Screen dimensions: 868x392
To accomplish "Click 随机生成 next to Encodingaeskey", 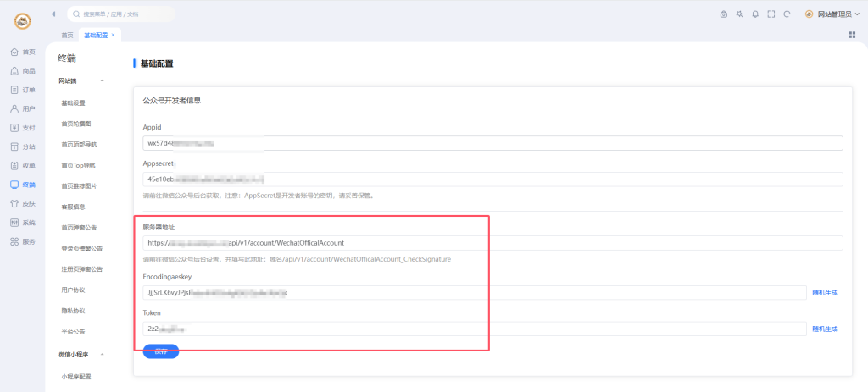I will point(824,293).
